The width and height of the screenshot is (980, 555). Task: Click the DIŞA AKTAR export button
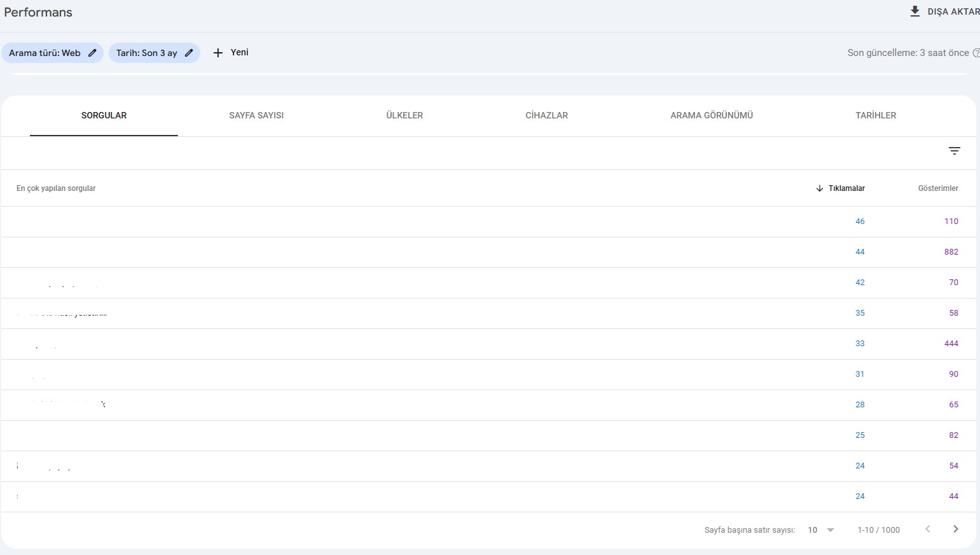click(x=945, y=11)
